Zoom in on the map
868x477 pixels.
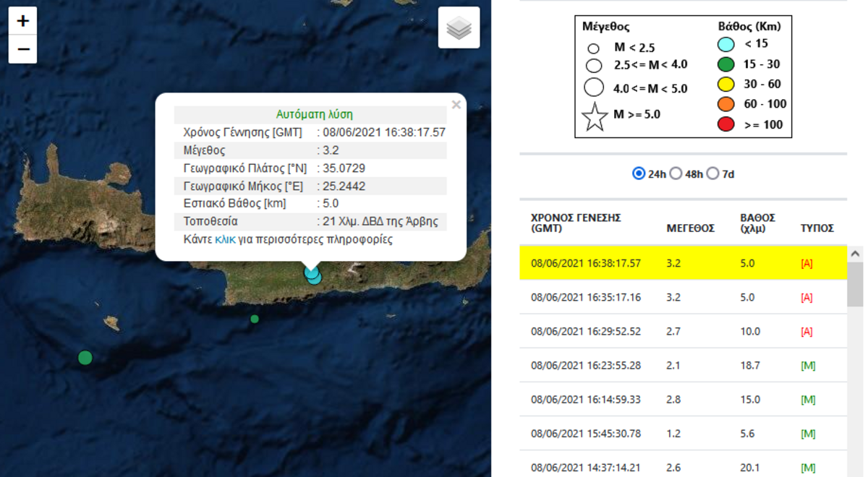tap(22, 21)
